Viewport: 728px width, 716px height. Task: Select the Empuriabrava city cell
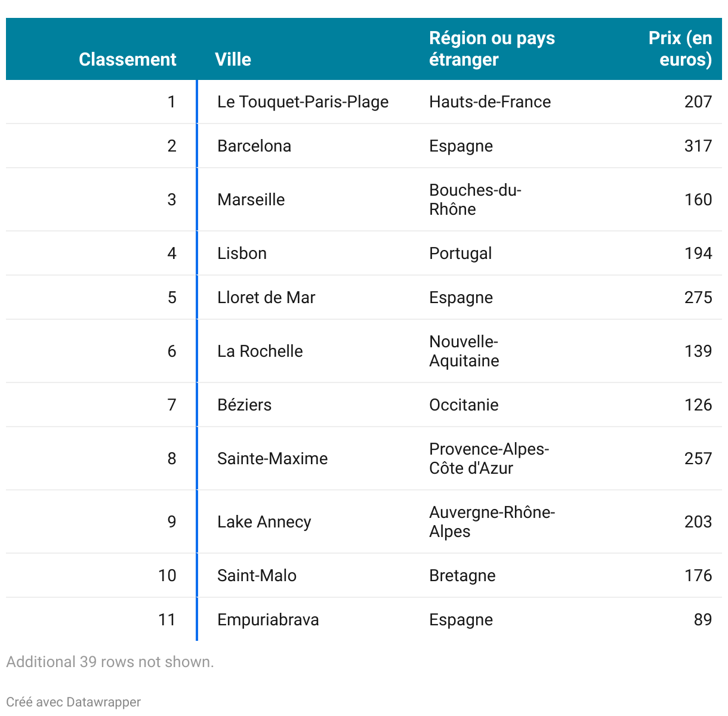coord(268,620)
